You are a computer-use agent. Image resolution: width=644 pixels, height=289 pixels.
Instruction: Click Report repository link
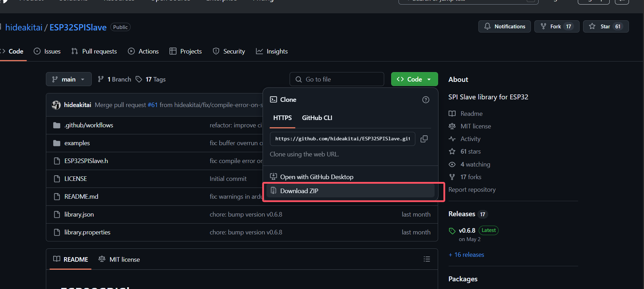tap(472, 190)
